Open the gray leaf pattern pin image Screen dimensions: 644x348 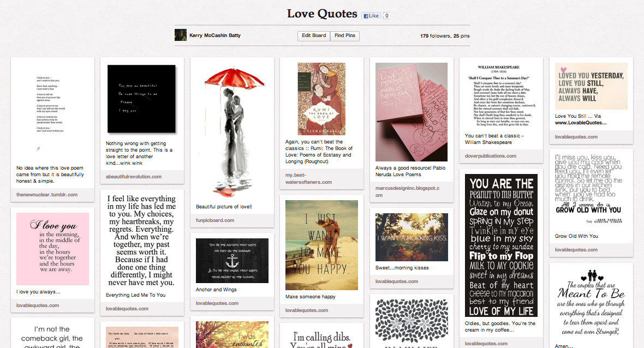coord(412,323)
